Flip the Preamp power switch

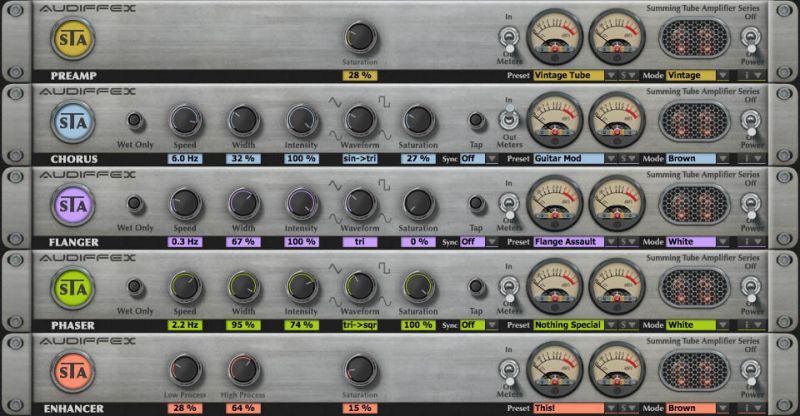coord(751,41)
